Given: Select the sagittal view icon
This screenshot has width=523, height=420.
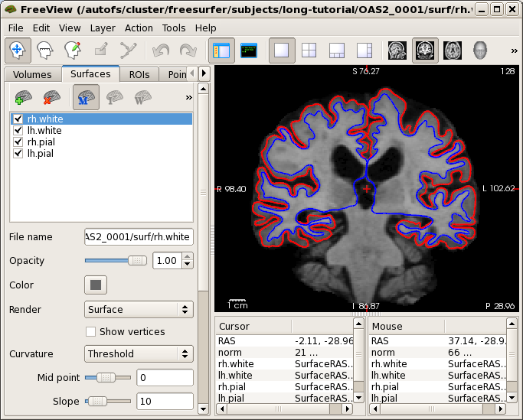Looking at the screenshot, I should click(x=397, y=50).
